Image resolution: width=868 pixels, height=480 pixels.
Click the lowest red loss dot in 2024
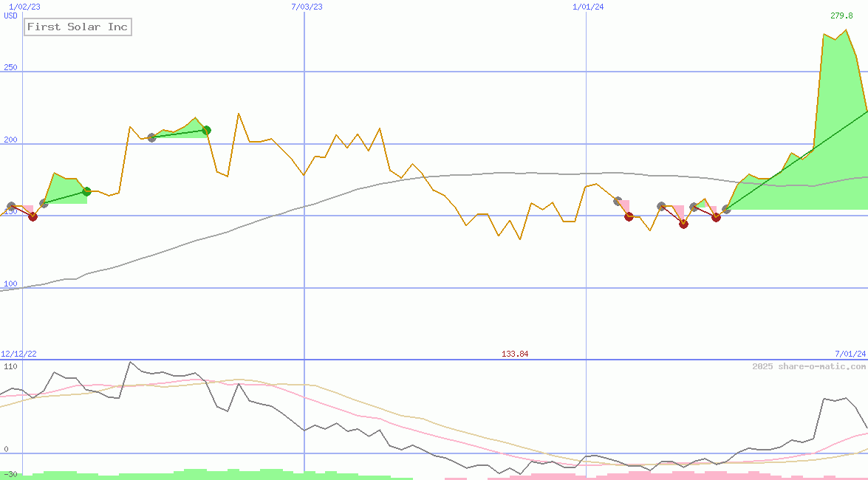tap(683, 224)
